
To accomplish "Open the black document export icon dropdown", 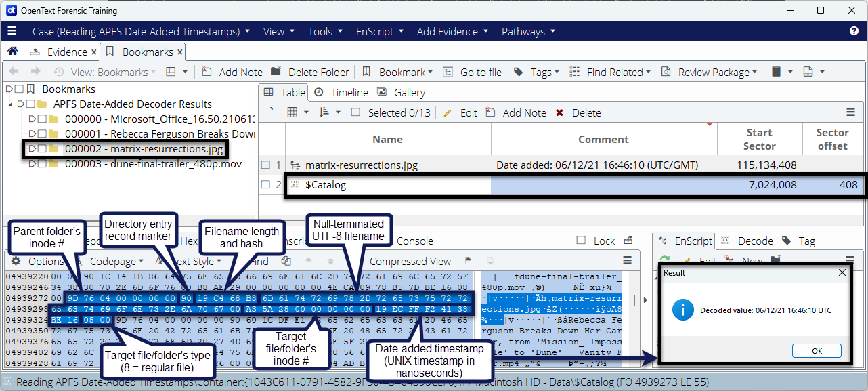I will pos(781,72).
